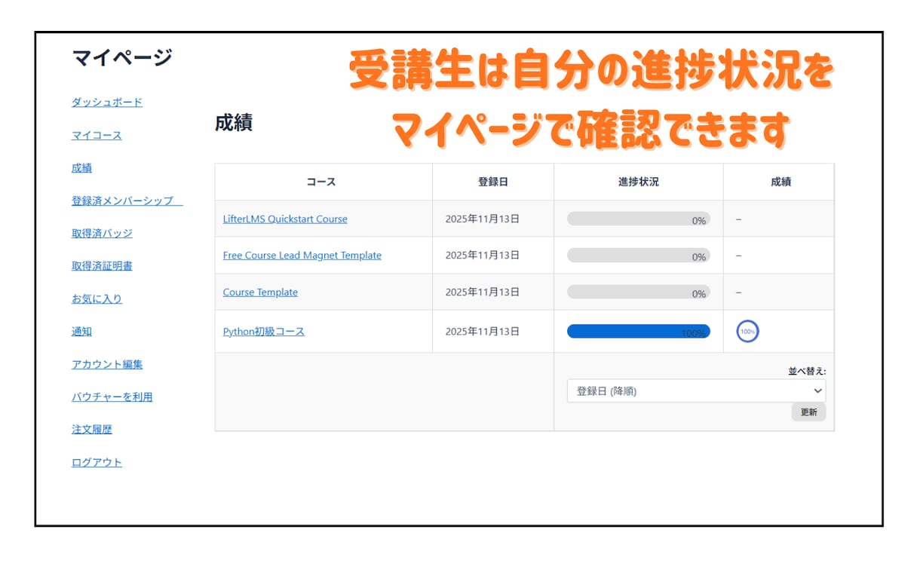This screenshot has width=920, height=588.
Task: Click Python初級コース 100% progress bar
Action: pos(639,332)
